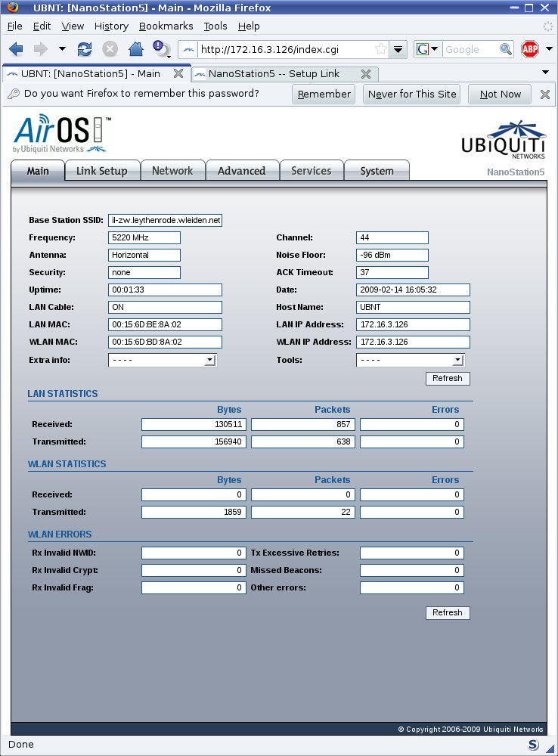The height and width of the screenshot is (756, 558).
Task: Click the Base Station SSID field
Action: 166,220
